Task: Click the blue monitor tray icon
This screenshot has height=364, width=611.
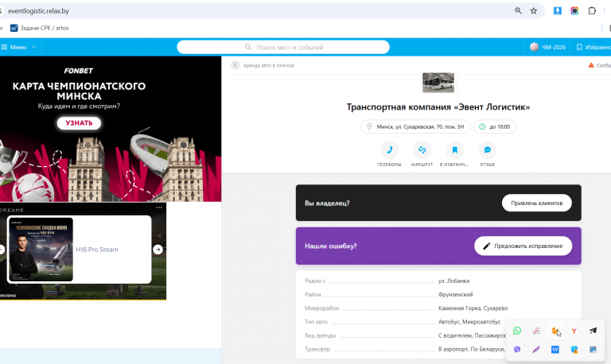Action: [x=593, y=350]
